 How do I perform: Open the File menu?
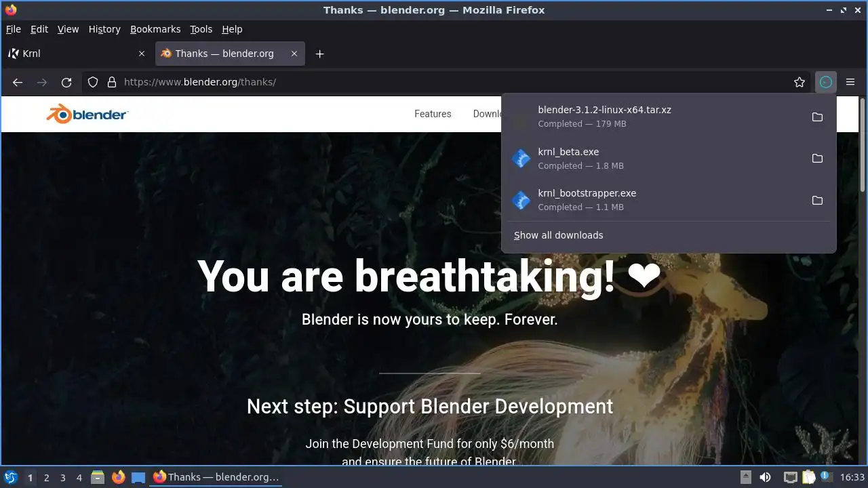tap(14, 29)
